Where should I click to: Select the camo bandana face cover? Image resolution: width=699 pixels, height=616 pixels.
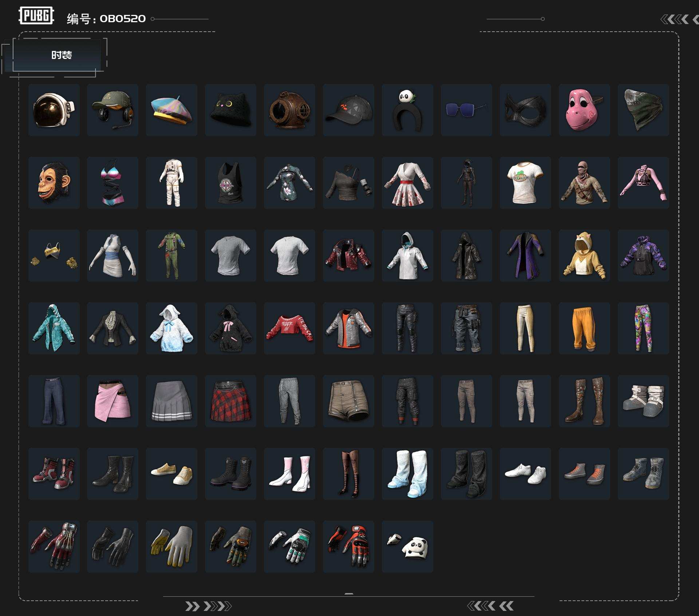(644, 110)
